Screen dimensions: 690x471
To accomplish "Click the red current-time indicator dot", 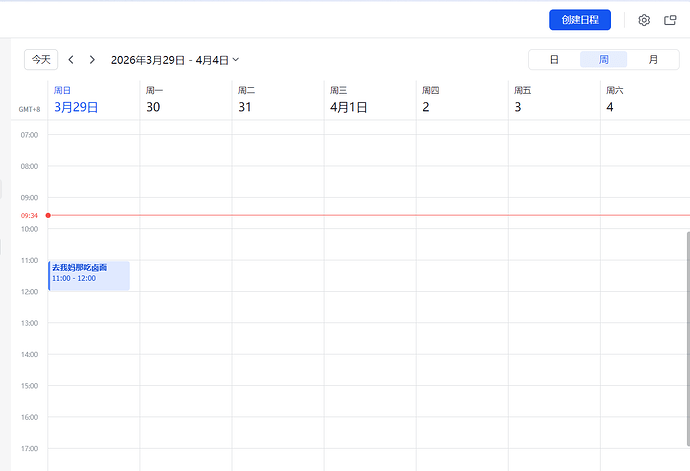I will (x=48, y=215).
